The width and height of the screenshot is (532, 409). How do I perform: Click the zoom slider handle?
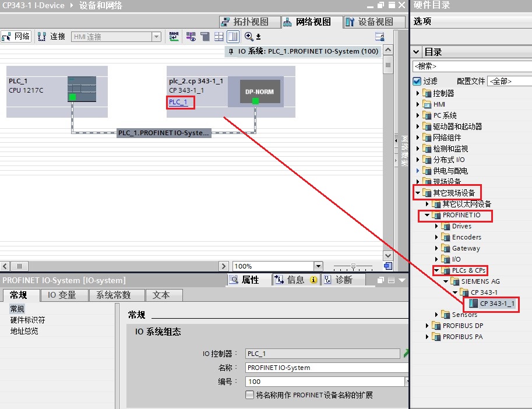point(353,266)
